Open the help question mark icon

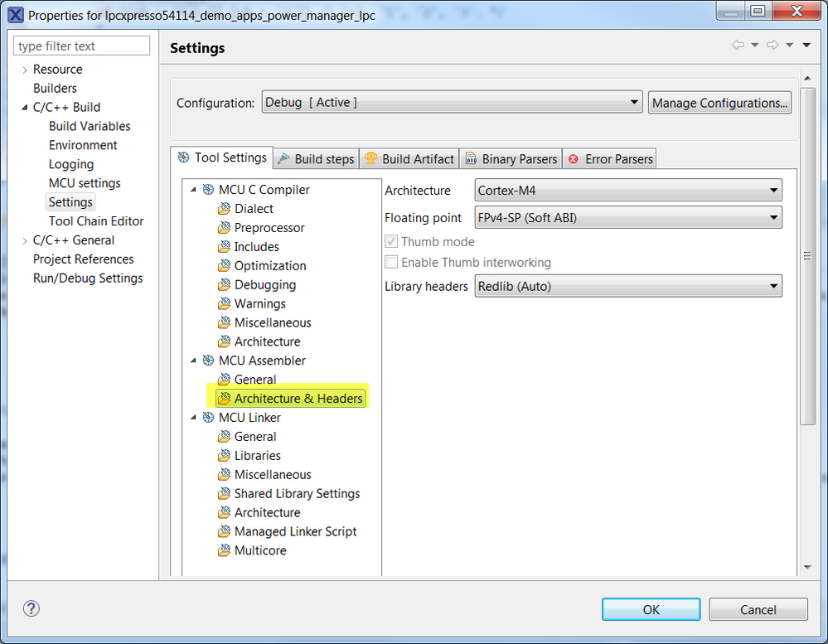pos(31,608)
